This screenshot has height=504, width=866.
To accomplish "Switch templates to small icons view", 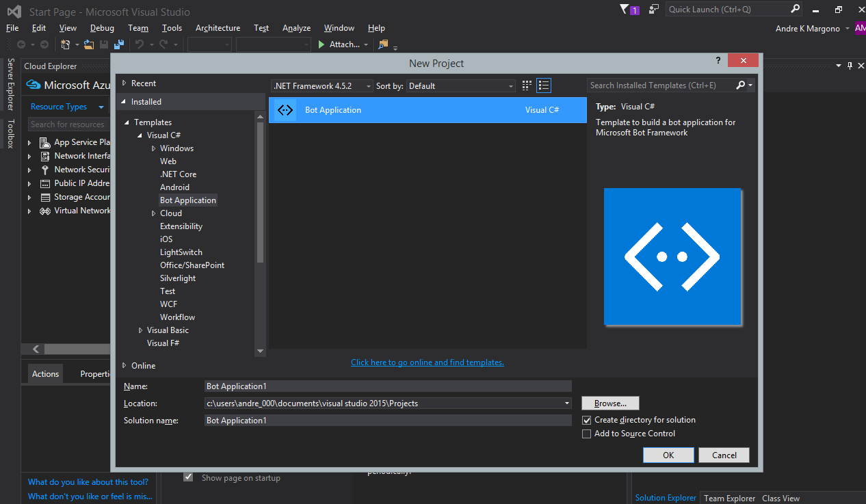I will click(x=527, y=85).
